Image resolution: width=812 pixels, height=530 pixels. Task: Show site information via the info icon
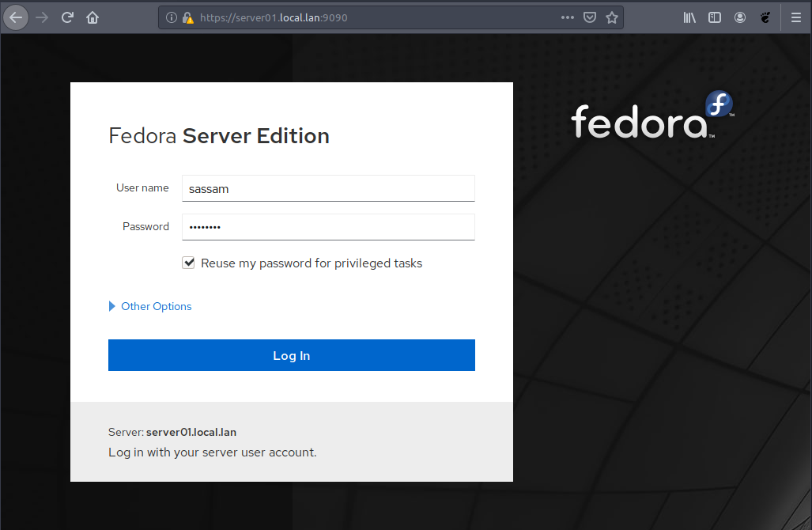[x=172, y=17]
